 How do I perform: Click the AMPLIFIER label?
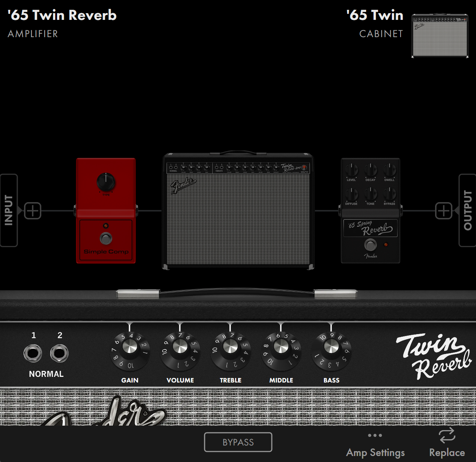(33, 34)
